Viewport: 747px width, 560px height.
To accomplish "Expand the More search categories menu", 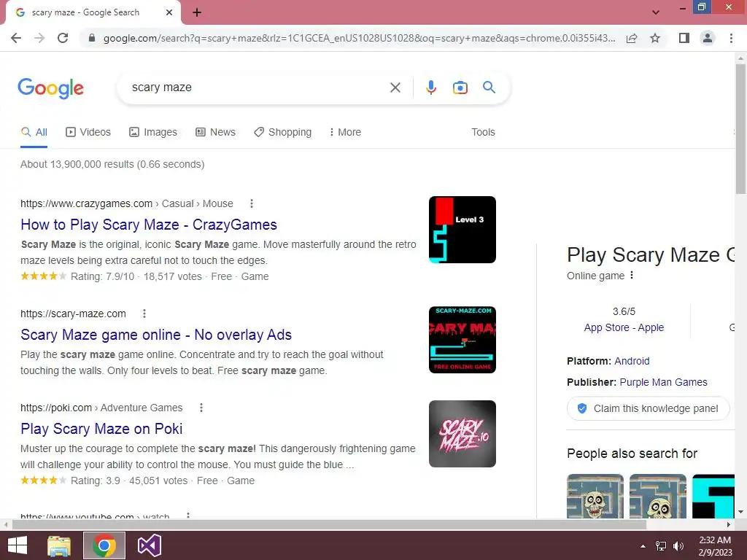I will click(x=345, y=133).
